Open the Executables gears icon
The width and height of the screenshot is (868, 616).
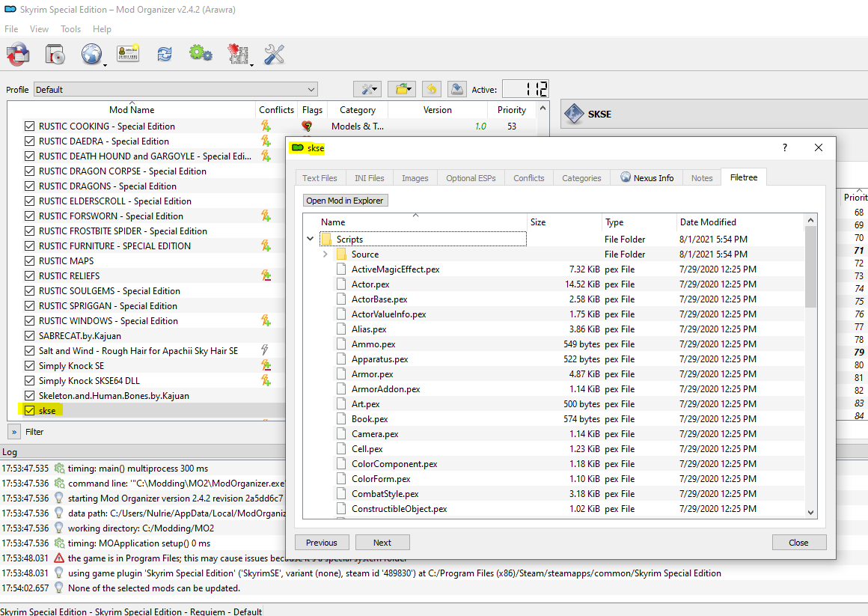click(201, 54)
